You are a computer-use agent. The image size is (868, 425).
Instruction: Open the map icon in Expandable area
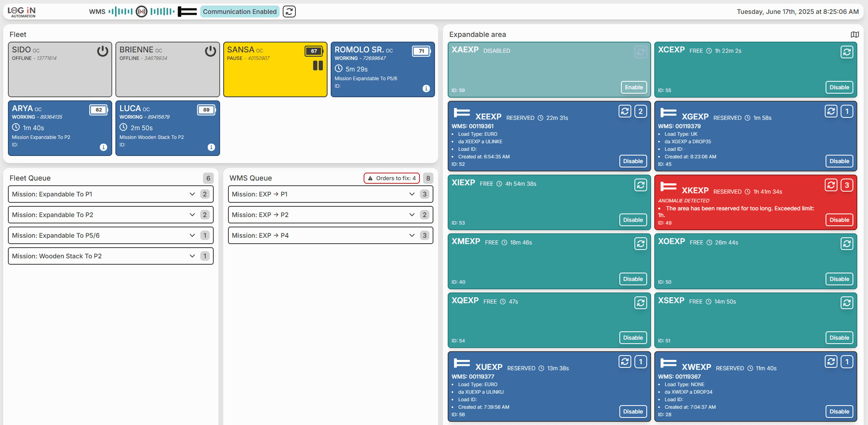855,35
